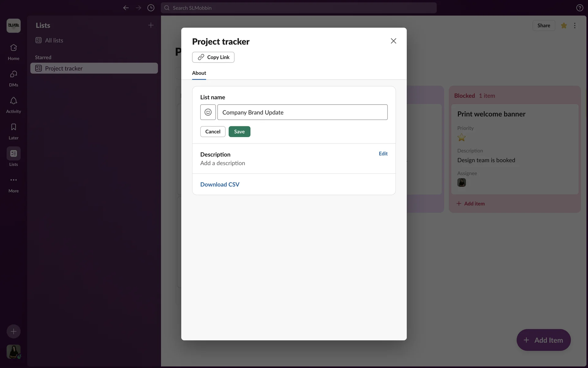Screen dimensions: 588x368
Task: Open the three-dot menu beside the star
Action: tap(575, 25)
